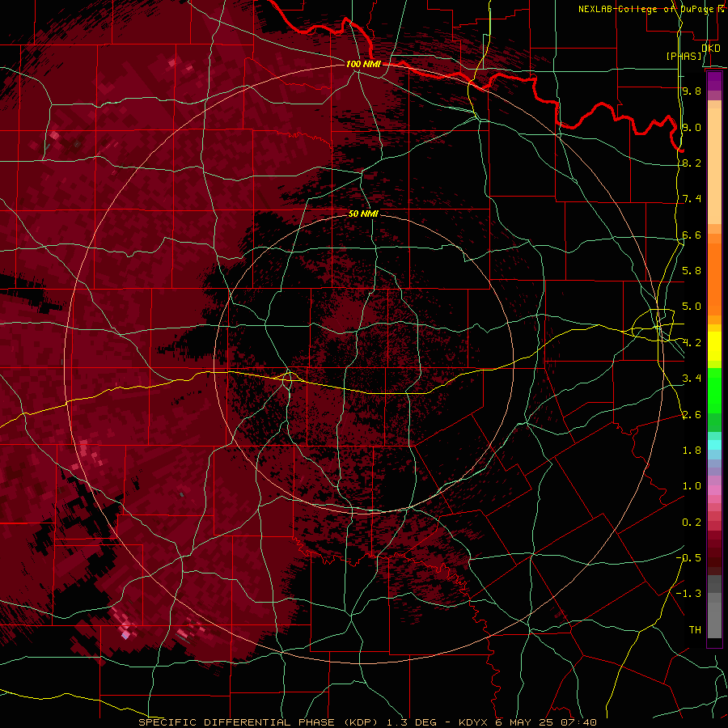Click the [PHAS] unit label above scale
The height and width of the screenshot is (728, 728).
pyautogui.click(x=684, y=56)
